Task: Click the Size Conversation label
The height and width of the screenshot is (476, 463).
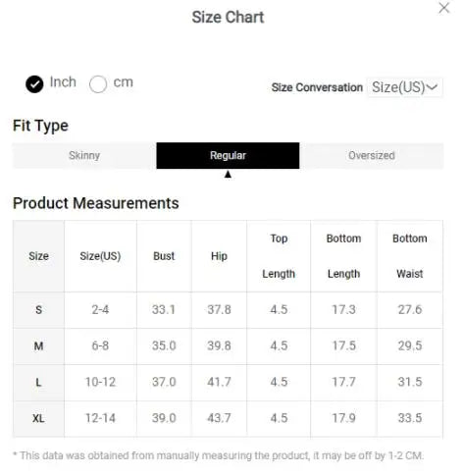Action: point(317,87)
